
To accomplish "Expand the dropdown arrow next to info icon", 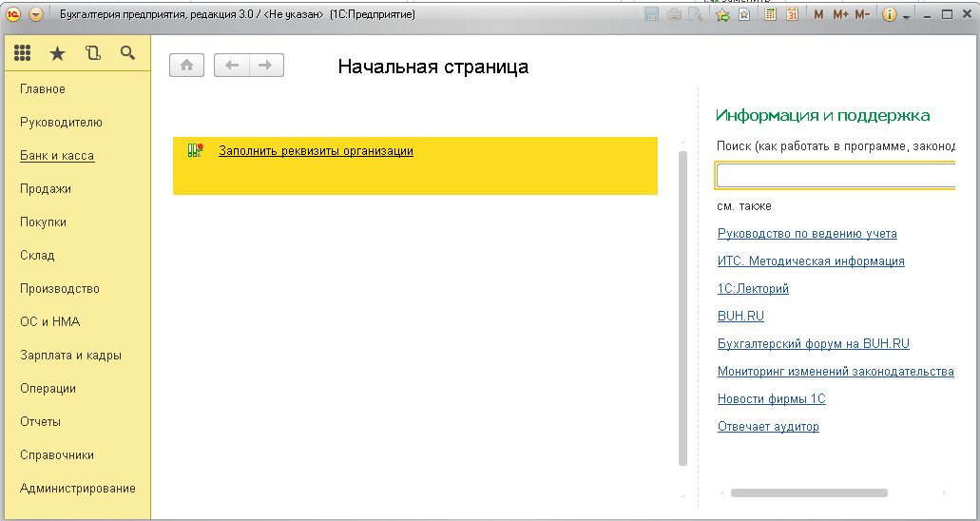I will [906, 16].
